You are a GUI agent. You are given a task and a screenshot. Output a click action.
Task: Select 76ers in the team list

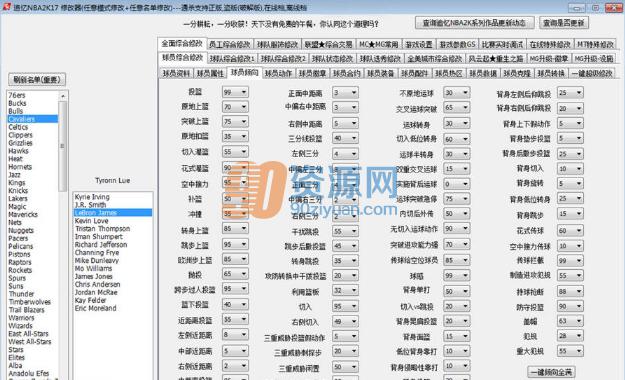33,95
